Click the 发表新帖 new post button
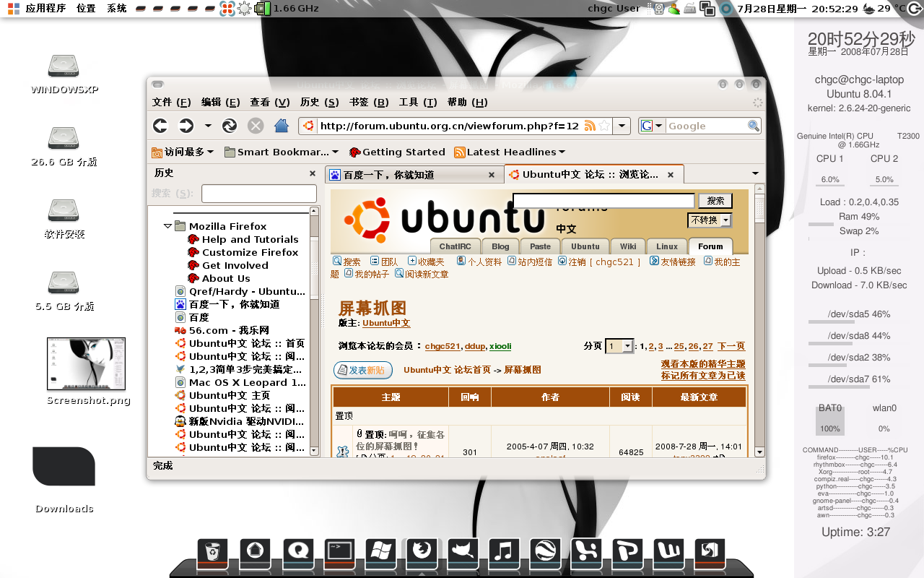Viewport: 924px width, 578px height. [x=363, y=370]
